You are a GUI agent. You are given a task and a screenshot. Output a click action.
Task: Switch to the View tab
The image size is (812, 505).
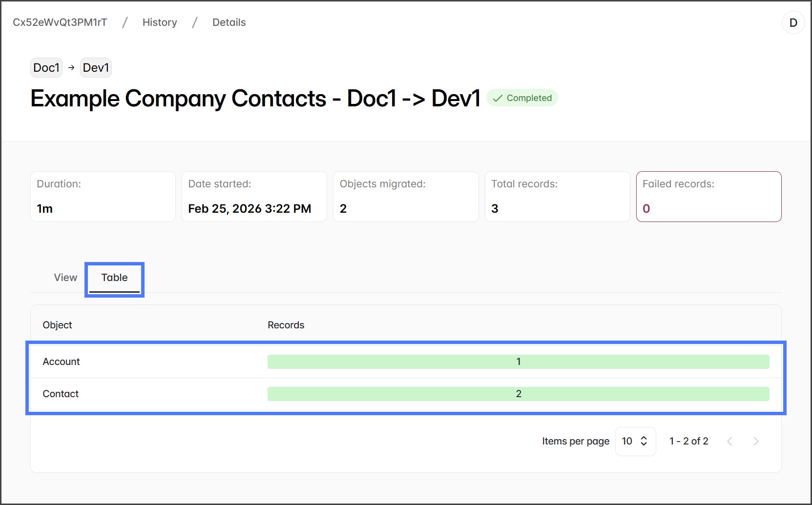(65, 278)
